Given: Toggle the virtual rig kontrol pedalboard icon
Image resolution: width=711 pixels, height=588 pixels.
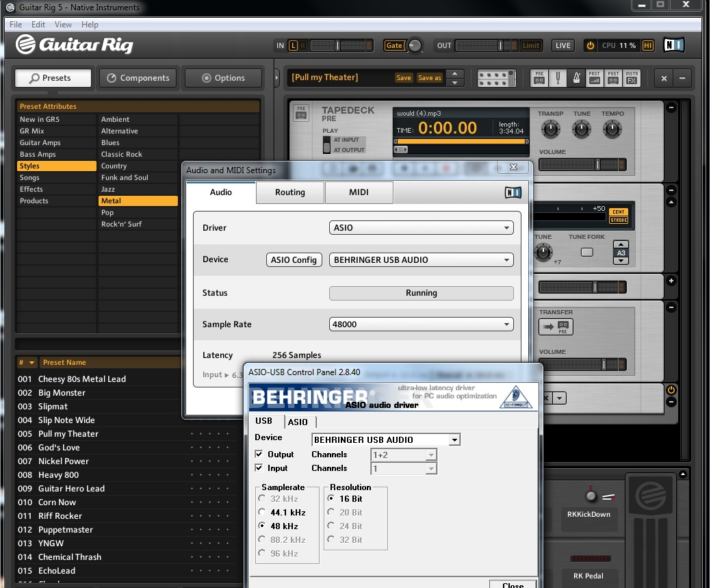Looking at the screenshot, I should pyautogui.click(x=496, y=77).
